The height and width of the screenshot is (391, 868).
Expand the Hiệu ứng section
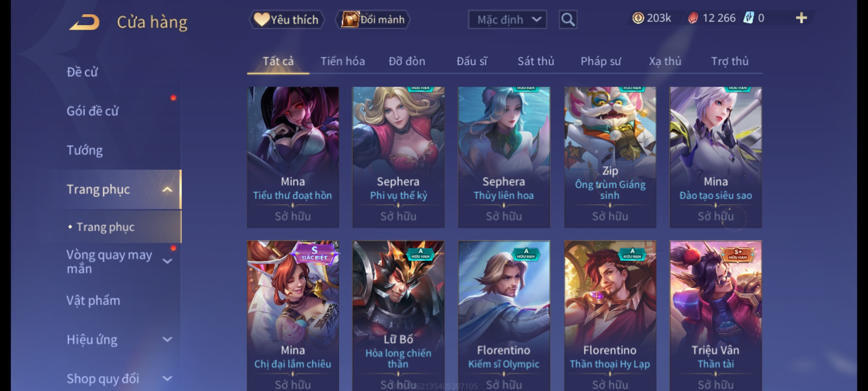[x=167, y=339]
